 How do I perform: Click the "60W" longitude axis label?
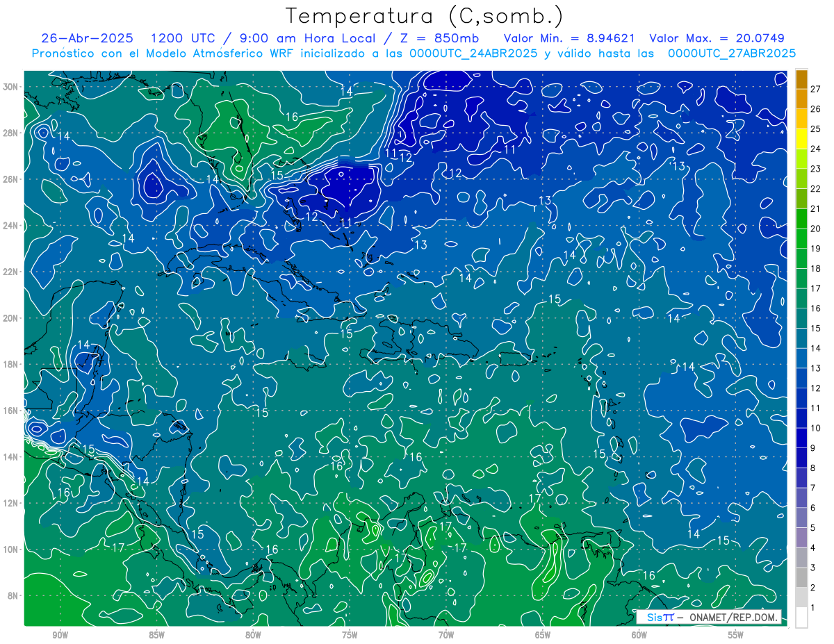pos(639,635)
